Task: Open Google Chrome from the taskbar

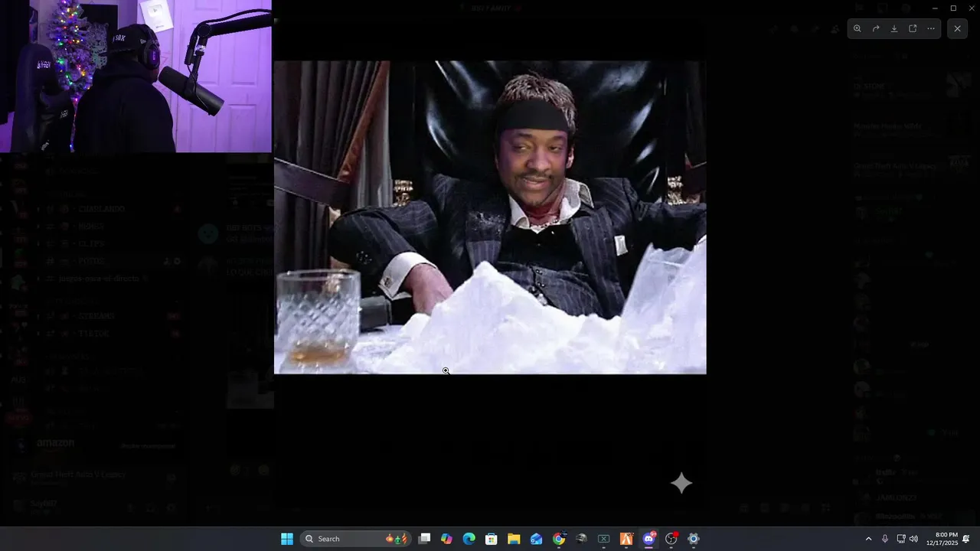Action: tap(559, 539)
